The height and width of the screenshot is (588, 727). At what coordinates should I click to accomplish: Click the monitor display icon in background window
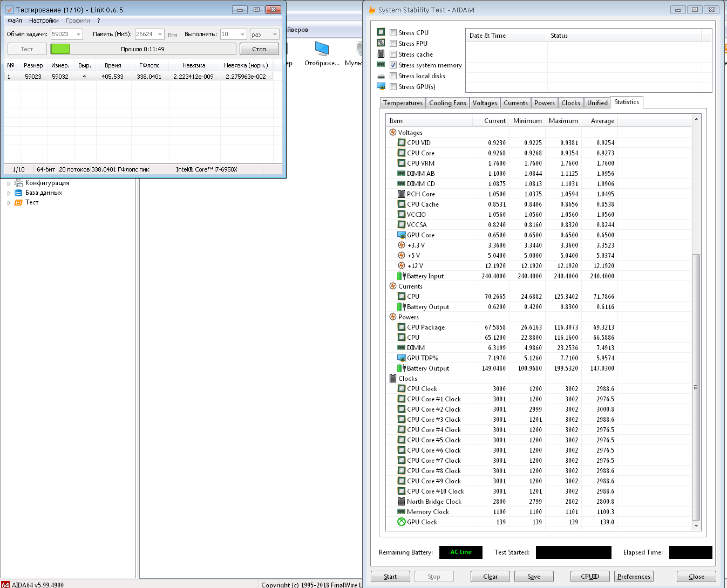pos(322,49)
